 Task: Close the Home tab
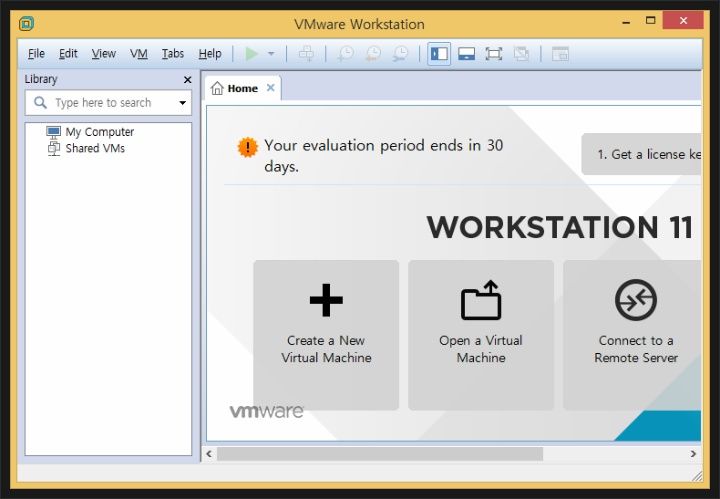pyautogui.click(x=270, y=88)
